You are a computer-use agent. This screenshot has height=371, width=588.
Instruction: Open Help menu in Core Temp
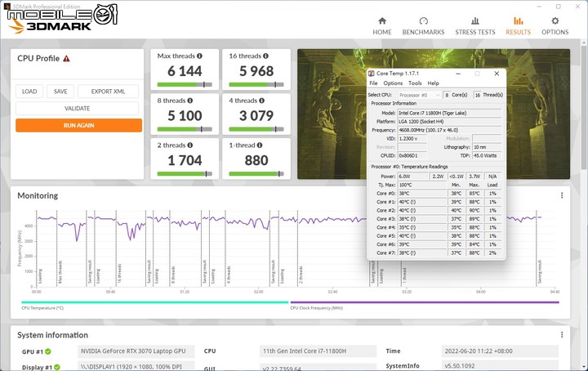(x=433, y=83)
